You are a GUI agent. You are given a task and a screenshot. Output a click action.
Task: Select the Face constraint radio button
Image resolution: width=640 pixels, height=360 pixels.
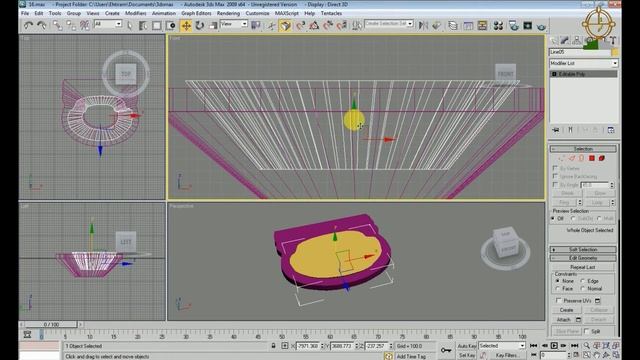[558, 289]
